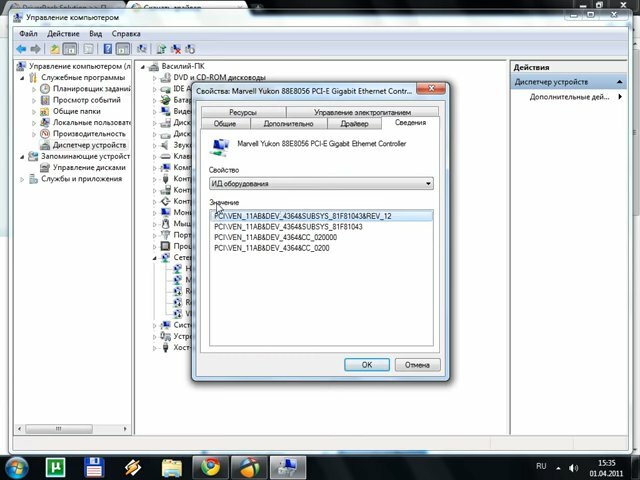Click the Forward arrow toolbar icon
Image resolution: width=640 pixels, height=480 pixels.
pyautogui.click(x=36, y=49)
